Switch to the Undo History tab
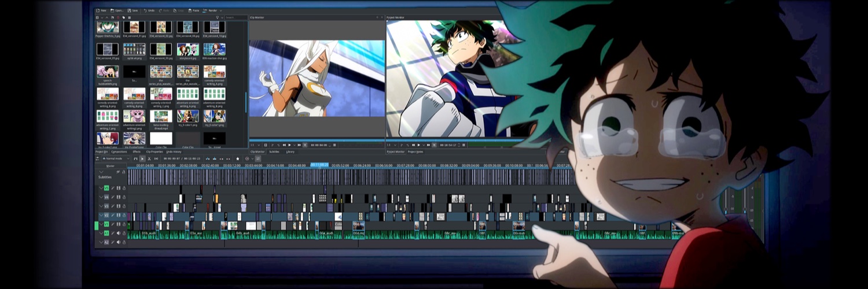Screen dimensions: 868x289 pyautogui.click(x=174, y=151)
